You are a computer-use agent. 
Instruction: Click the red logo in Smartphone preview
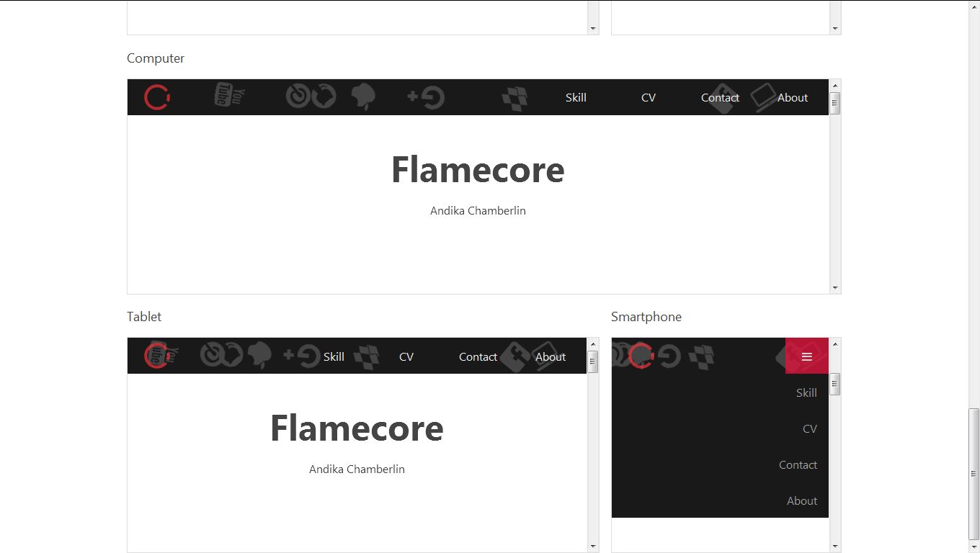(641, 356)
